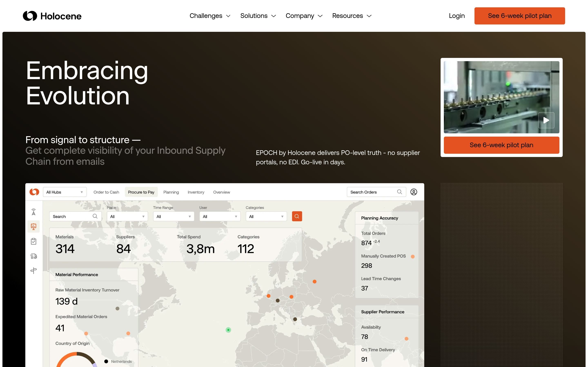Image resolution: width=588 pixels, height=367 pixels.
Task: Play the factory video
Action: click(x=546, y=120)
